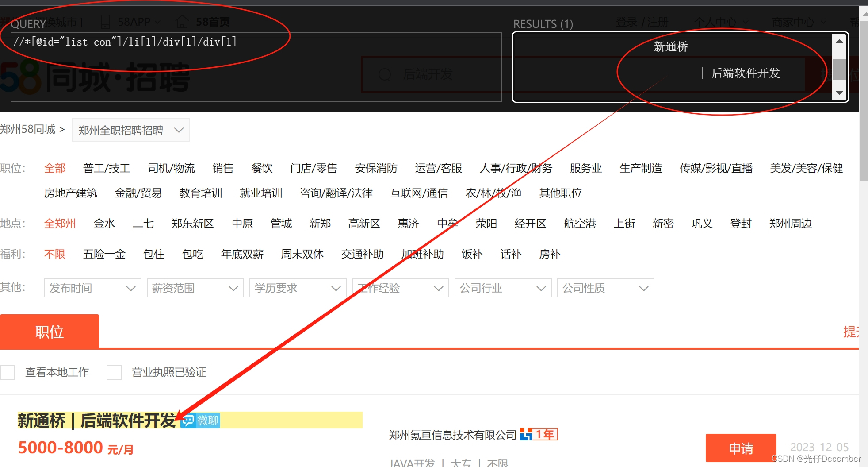Filter location by 中原
The image size is (868, 467).
click(x=242, y=224)
